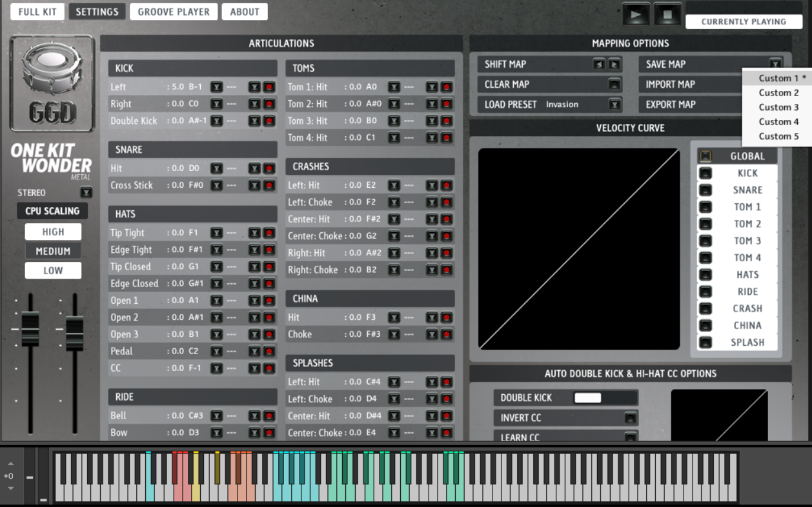This screenshot has width=812, height=507.
Task: Click the CURRENTLY PLAYING button
Action: click(x=744, y=21)
